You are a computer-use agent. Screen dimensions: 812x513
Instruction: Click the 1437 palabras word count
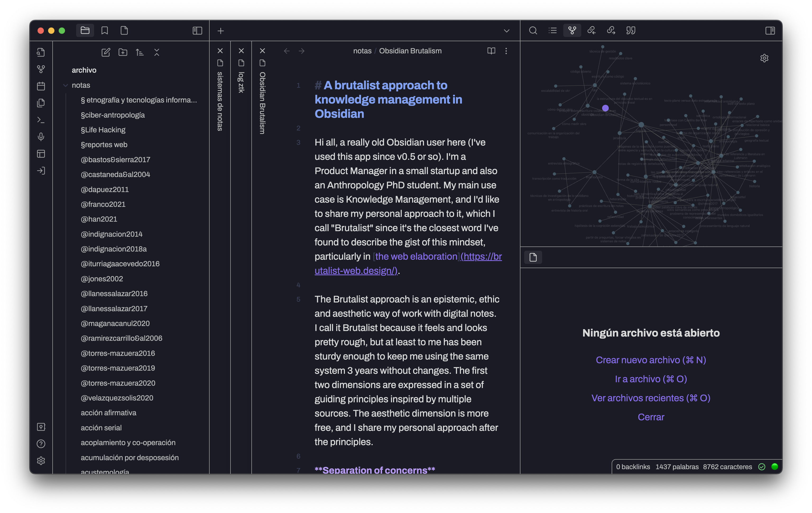click(x=677, y=467)
